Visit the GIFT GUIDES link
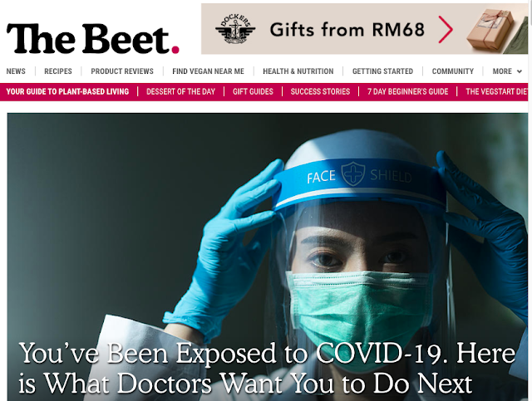Viewport: 532px width, 401px height. click(x=253, y=91)
